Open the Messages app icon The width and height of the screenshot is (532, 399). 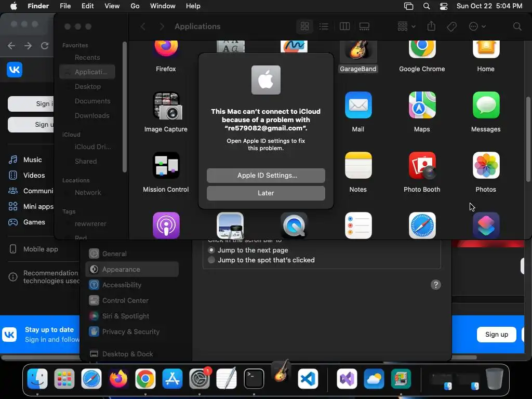click(x=486, y=105)
